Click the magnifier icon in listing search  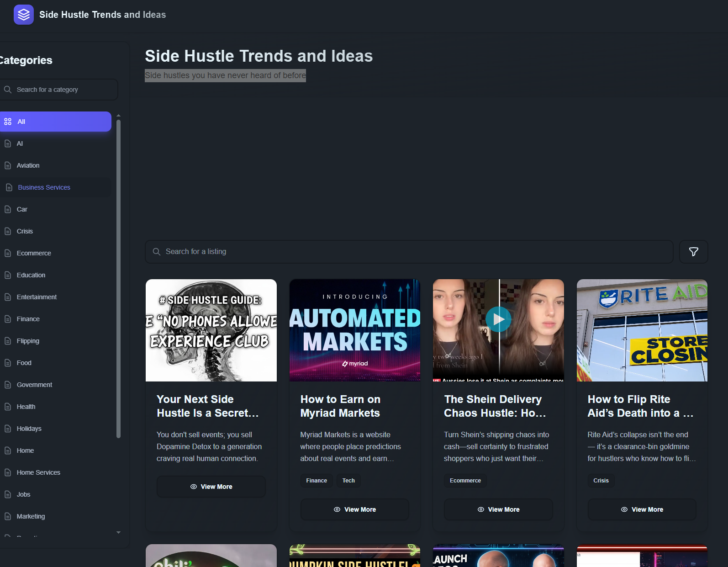(x=157, y=252)
